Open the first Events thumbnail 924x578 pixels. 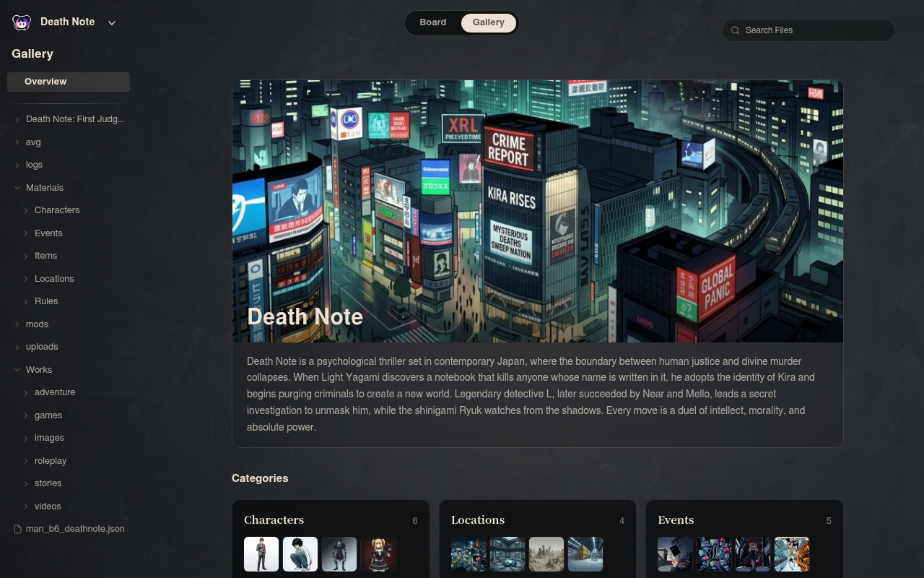675,554
